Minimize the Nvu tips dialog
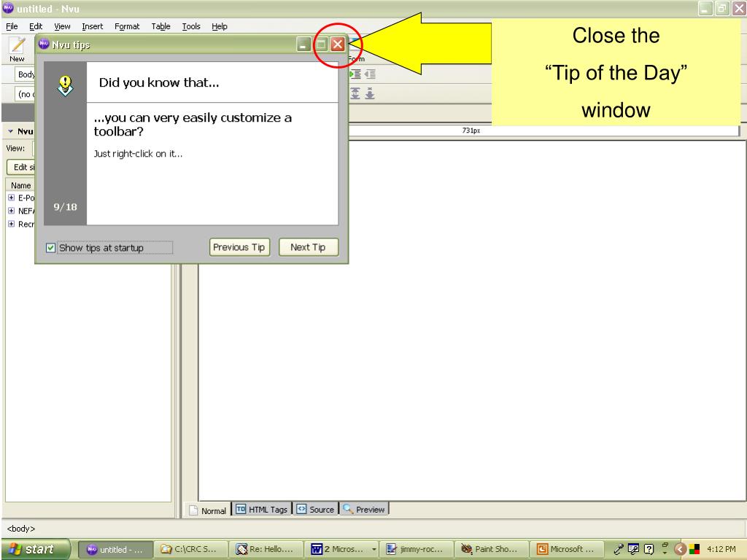The image size is (747, 560). (303, 44)
